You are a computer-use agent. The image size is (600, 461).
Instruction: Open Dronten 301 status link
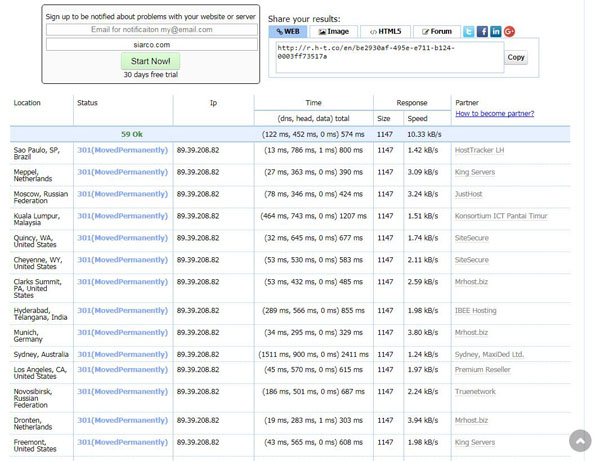122,420
